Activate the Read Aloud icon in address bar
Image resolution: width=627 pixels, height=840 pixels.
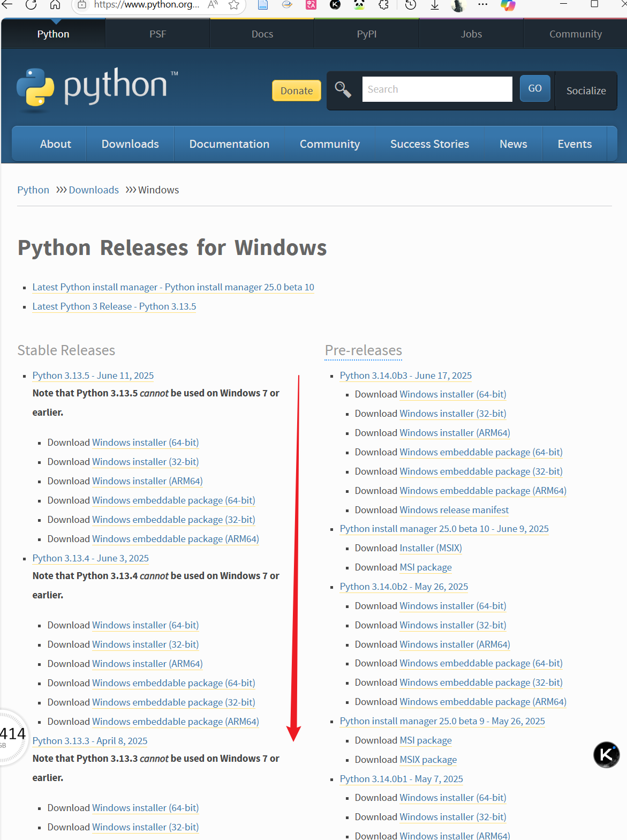pyautogui.click(x=213, y=5)
